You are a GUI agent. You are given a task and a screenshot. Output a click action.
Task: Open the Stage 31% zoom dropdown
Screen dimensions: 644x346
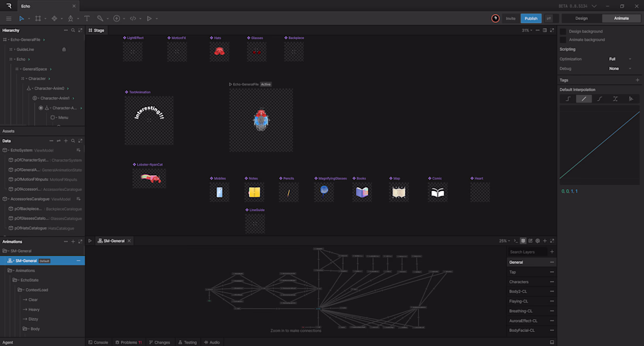pos(527,30)
